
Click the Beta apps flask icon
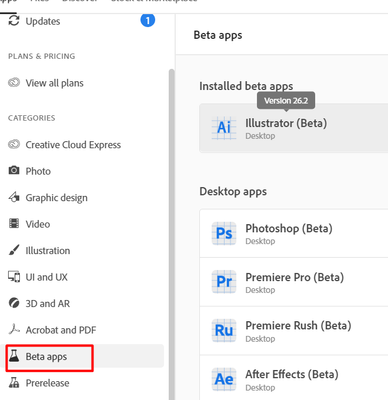point(14,356)
